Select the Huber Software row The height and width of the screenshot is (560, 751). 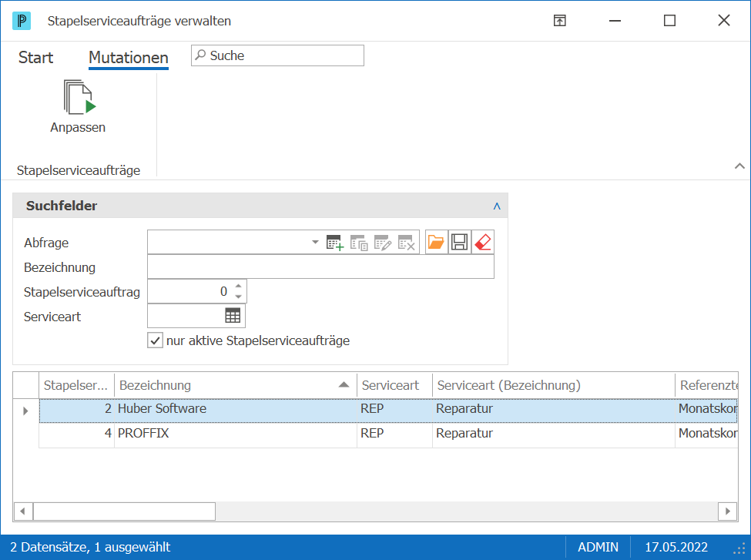[388, 411]
